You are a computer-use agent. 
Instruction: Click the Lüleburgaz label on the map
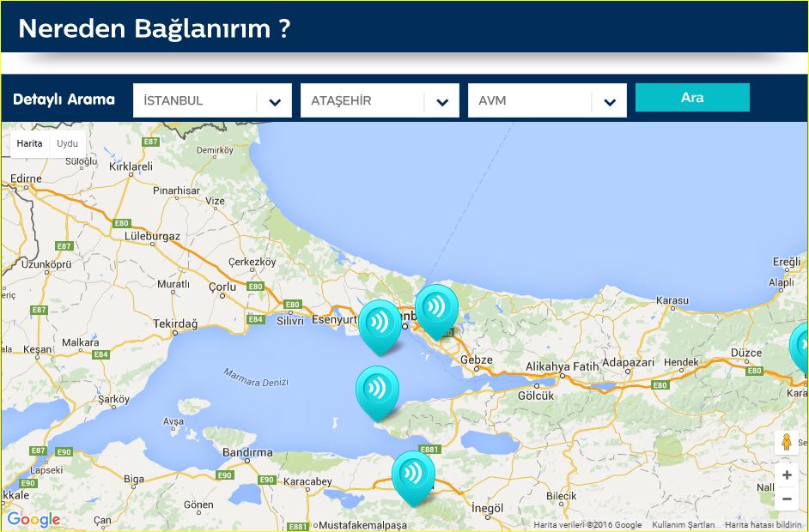tap(153, 236)
